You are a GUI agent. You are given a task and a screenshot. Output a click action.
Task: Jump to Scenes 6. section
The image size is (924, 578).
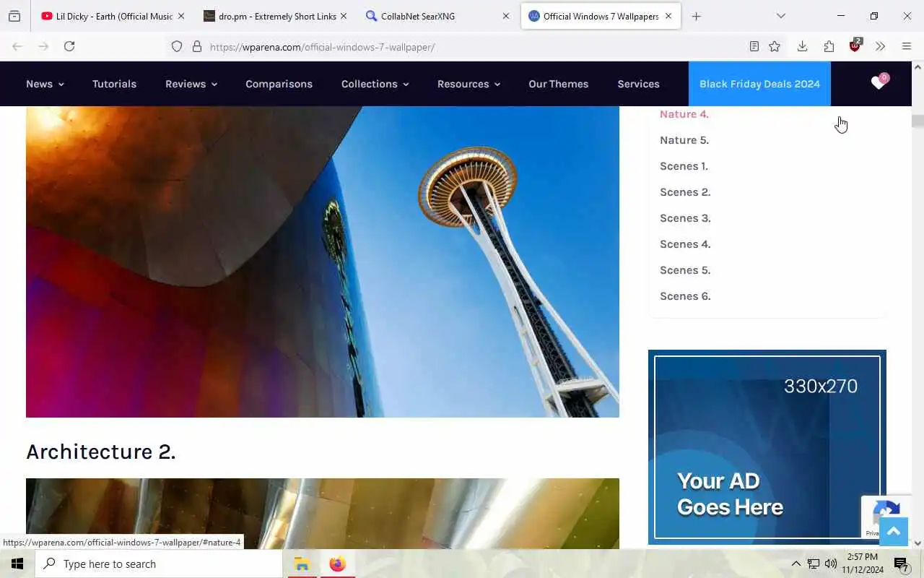(685, 296)
